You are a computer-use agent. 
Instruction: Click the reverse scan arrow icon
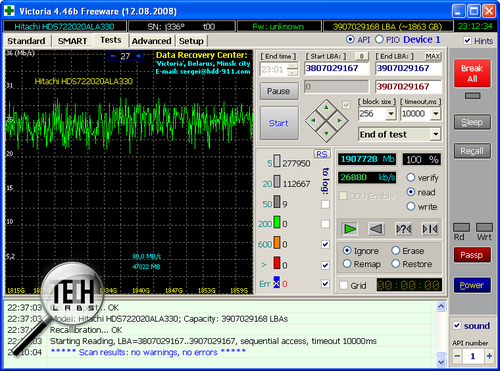(376, 229)
